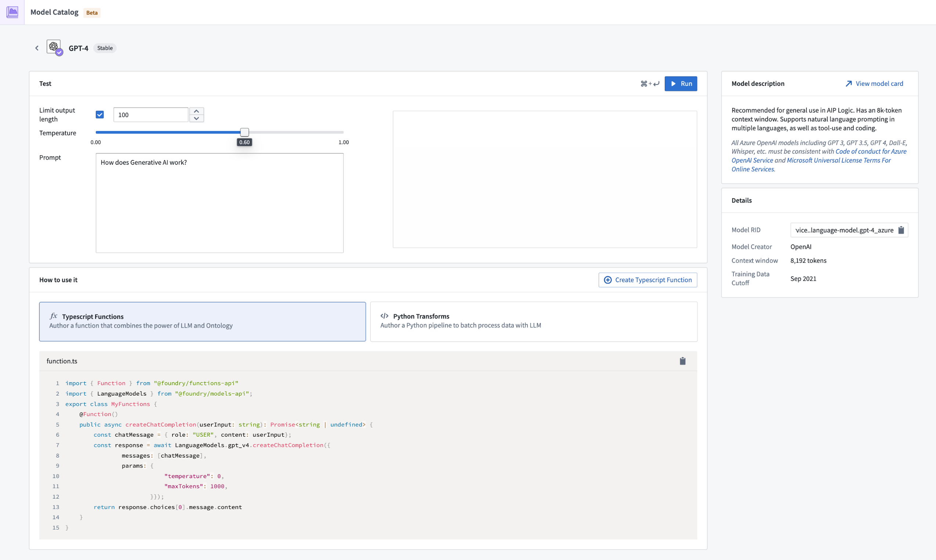Click the empty response output panel

(545, 179)
